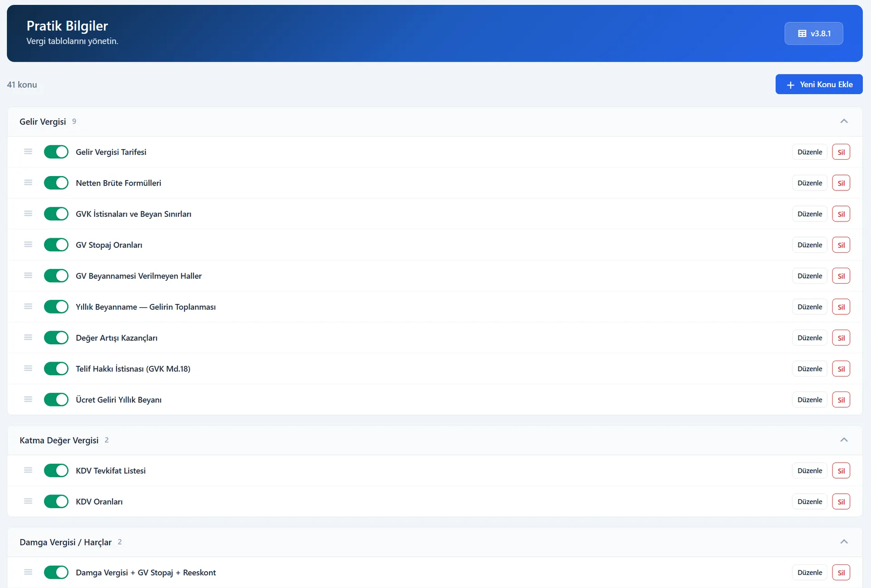This screenshot has height=588, width=871.
Task: Edit Damga Vergisi + GV Stopaj + Reeskont
Action: pos(810,573)
